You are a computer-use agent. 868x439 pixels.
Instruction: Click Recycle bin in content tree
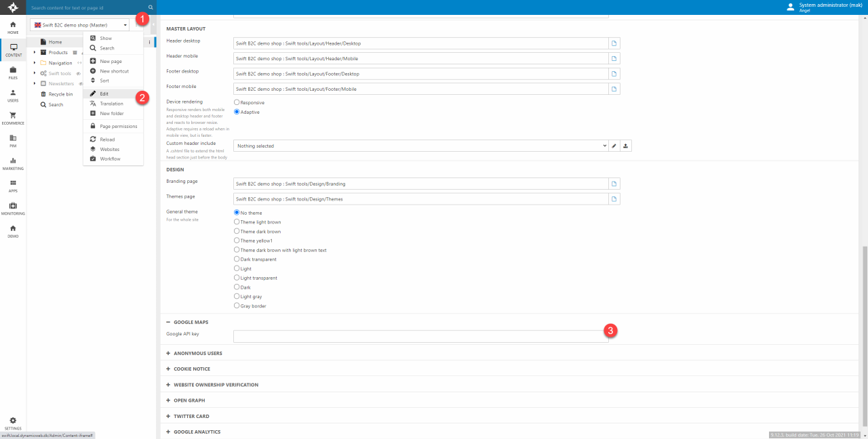[60, 94]
